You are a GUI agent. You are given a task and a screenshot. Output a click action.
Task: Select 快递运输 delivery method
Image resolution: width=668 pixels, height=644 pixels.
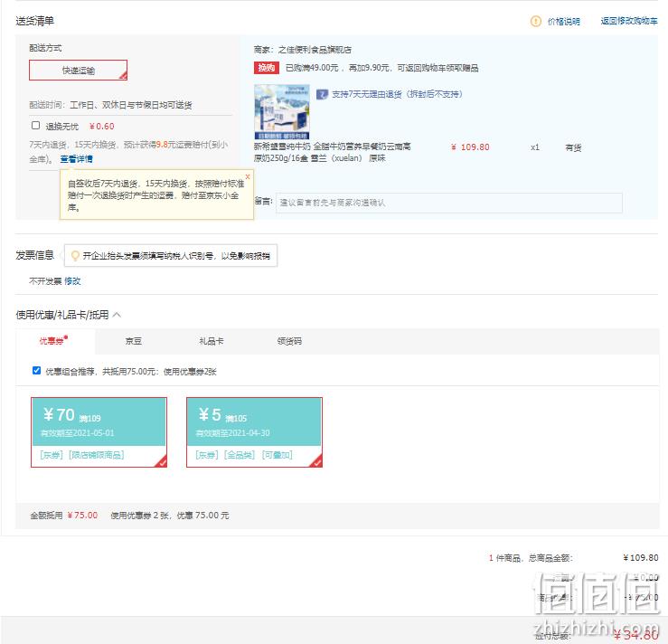[78, 70]
